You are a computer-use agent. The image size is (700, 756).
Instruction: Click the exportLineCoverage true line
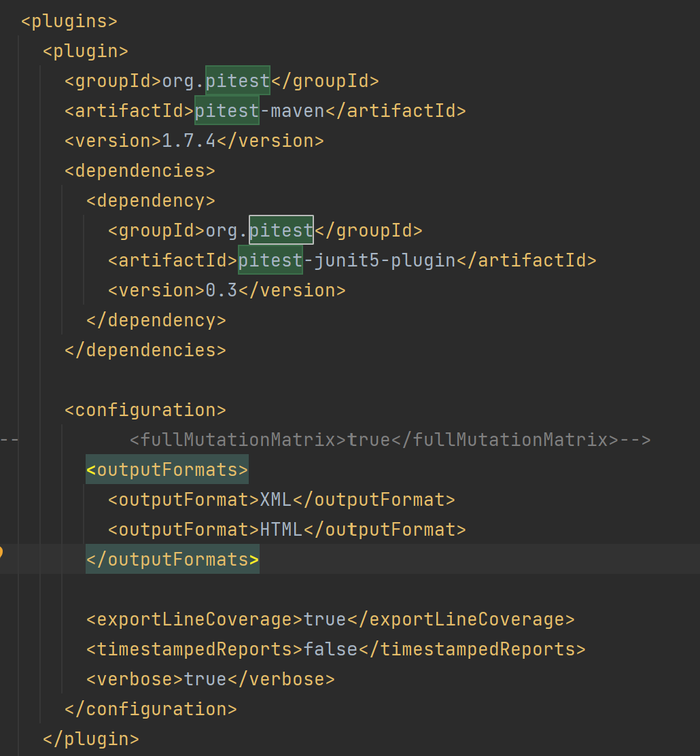[330, 619]
